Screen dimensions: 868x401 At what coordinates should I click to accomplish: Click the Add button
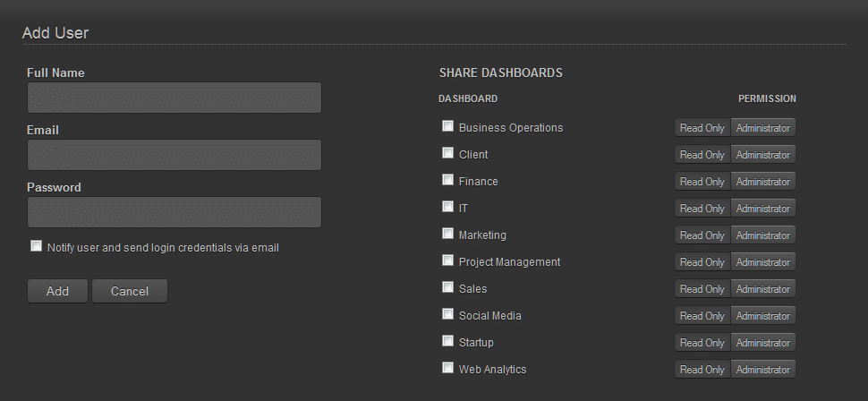pos(57,291)
